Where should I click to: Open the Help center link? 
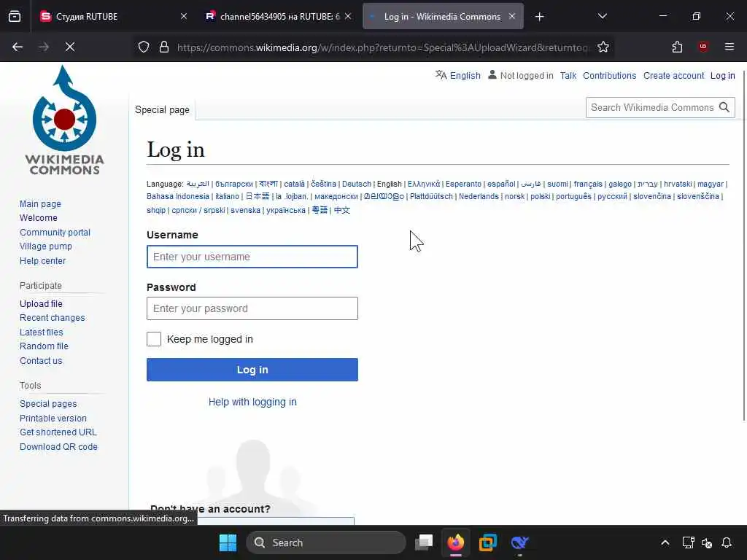pyautogui.click(x=43, y=261)
